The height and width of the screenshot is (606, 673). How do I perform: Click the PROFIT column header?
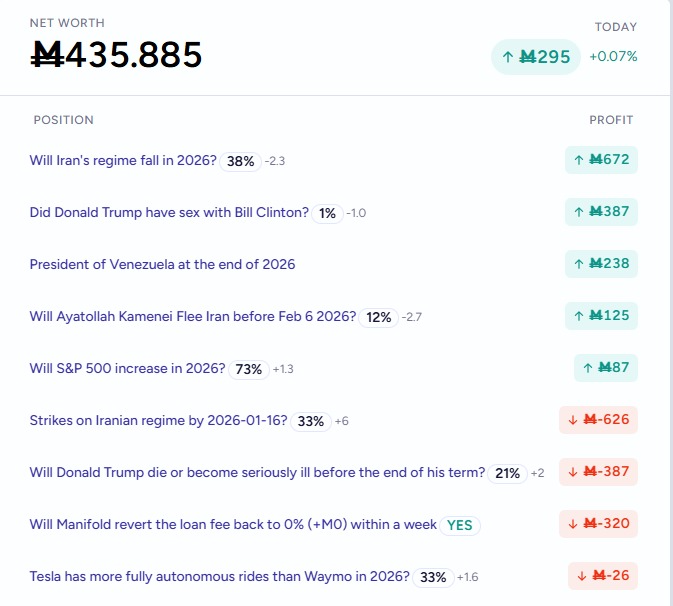click(x=611, y=120)
